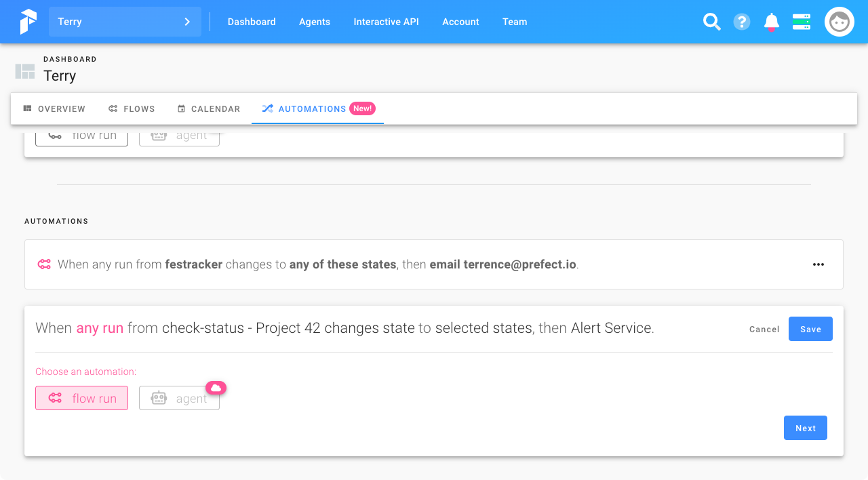Click the pink cloud badge on agent

(216, 387)
